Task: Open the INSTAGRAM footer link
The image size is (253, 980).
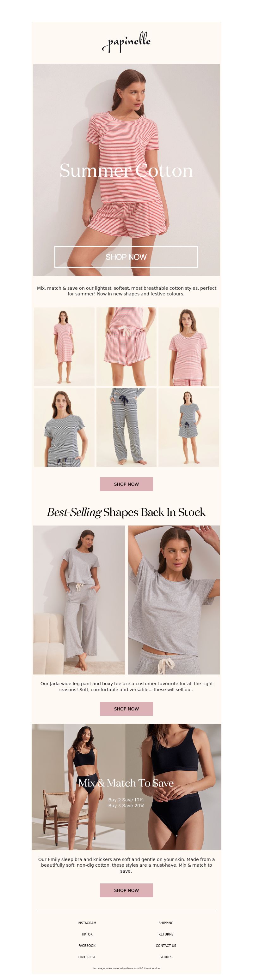Action: point(87,923)
